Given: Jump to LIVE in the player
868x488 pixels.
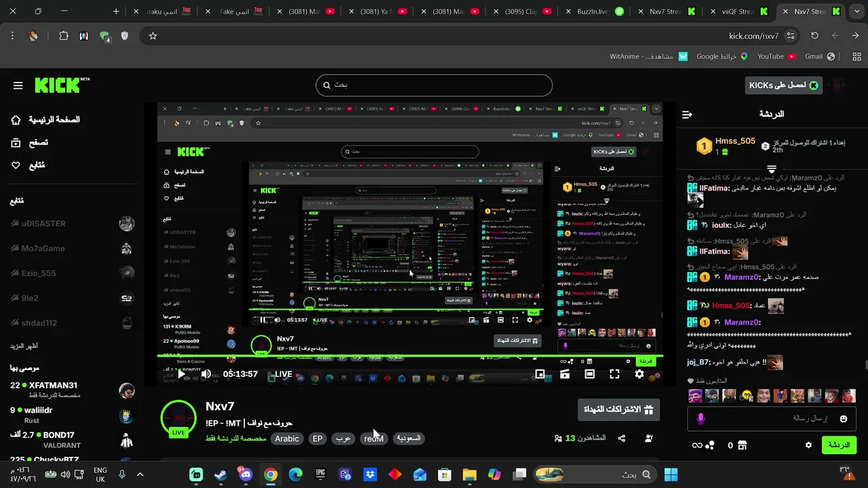Looking at the screenshot, I should pyautogui.click(x=279, y=374).
